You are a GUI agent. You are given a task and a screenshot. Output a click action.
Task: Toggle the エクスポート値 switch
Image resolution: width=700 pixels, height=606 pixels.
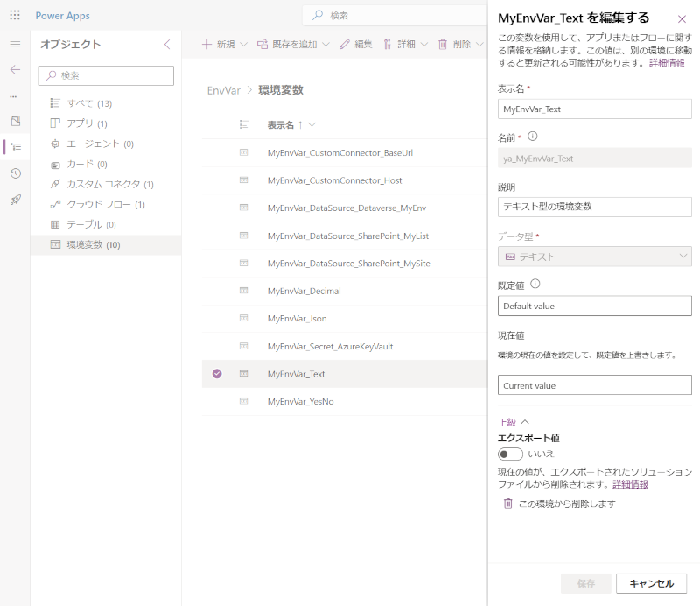point(510,454)
